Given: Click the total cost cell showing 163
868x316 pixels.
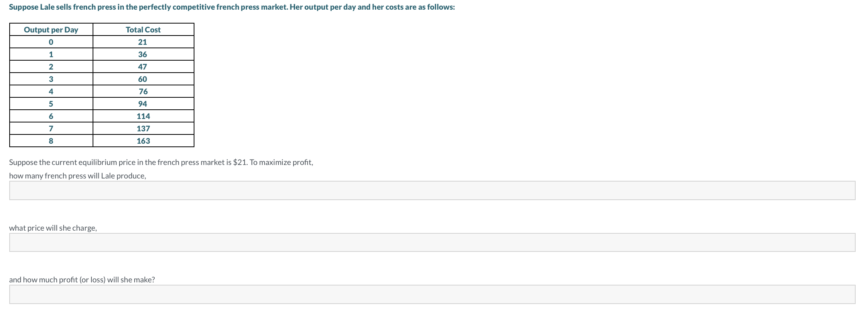Looking at the screenshot, I should [x=143, y=141].
